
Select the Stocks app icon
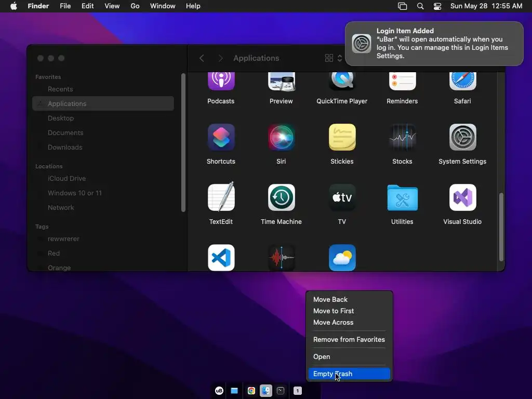point(403,137)
